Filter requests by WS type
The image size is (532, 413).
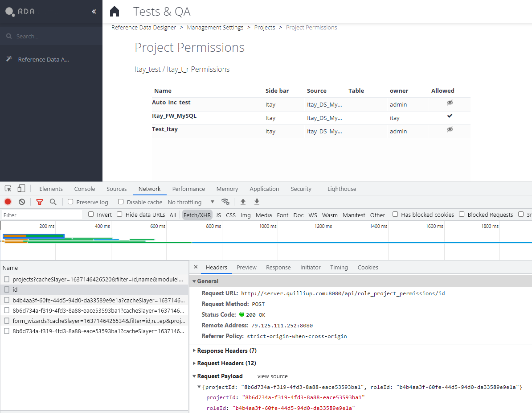[313, 215]
